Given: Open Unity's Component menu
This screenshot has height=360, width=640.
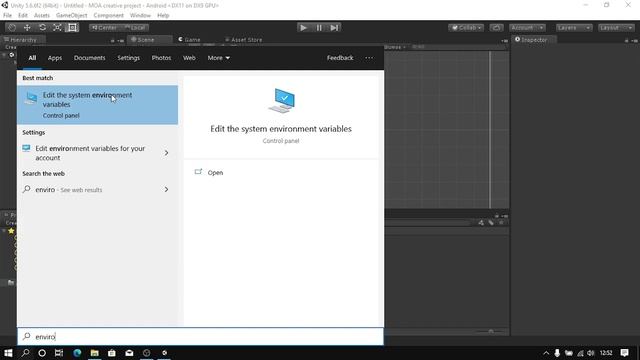Looking at the screenshot, I should (108, 16).
